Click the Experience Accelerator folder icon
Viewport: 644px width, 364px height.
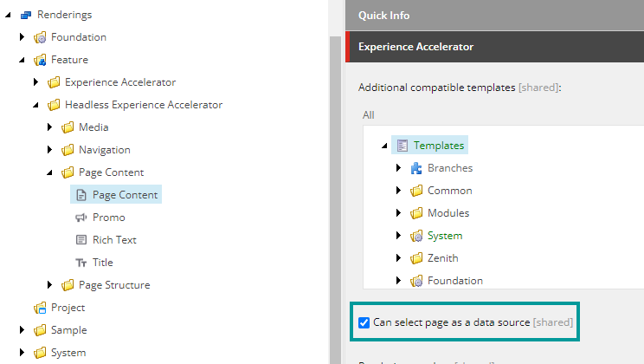pos(54,82)
